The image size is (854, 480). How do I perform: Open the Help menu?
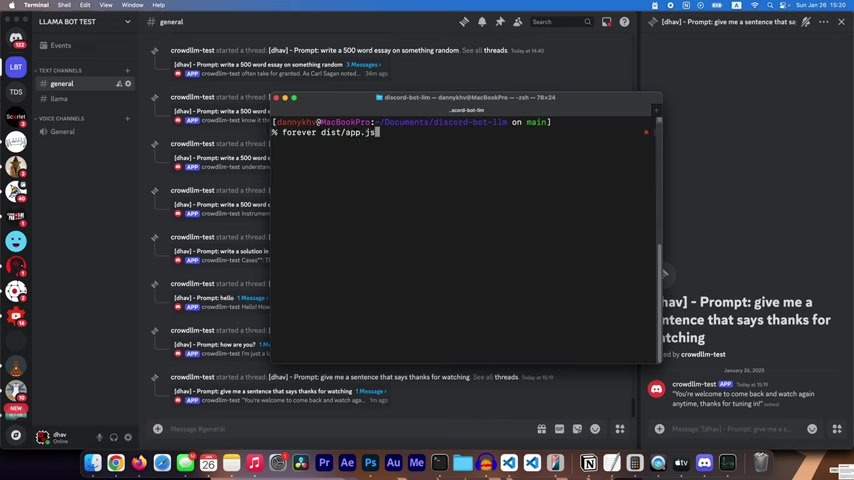[158, 5]
